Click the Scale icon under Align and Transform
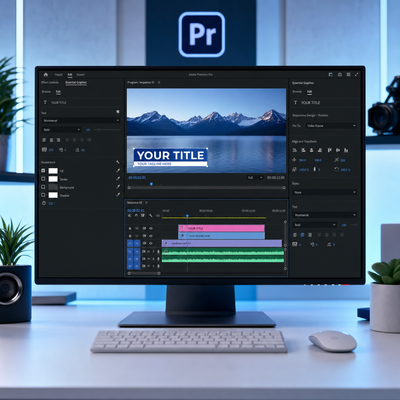 294,169
